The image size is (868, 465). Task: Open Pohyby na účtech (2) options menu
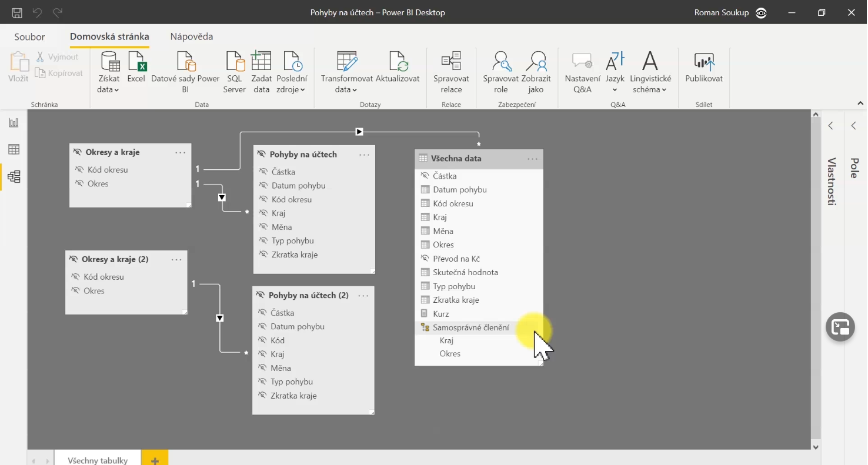click(363, 296)
